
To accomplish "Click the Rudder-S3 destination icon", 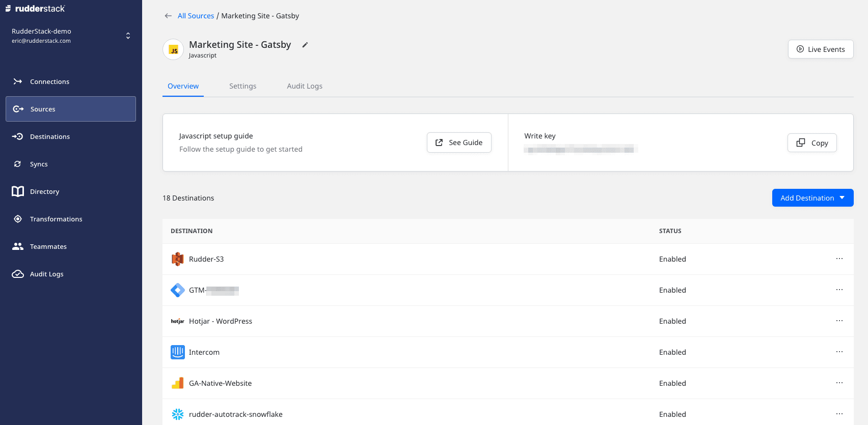I will click(x=177, y=259).
